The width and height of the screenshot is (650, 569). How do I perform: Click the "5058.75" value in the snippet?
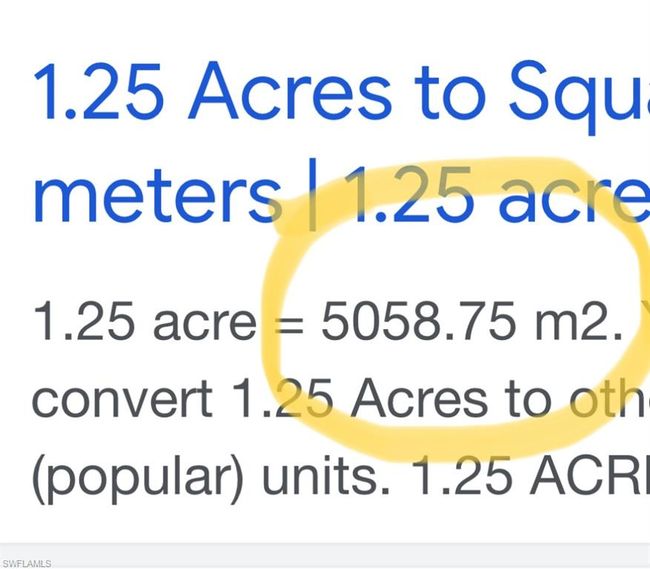click(418, 321)
